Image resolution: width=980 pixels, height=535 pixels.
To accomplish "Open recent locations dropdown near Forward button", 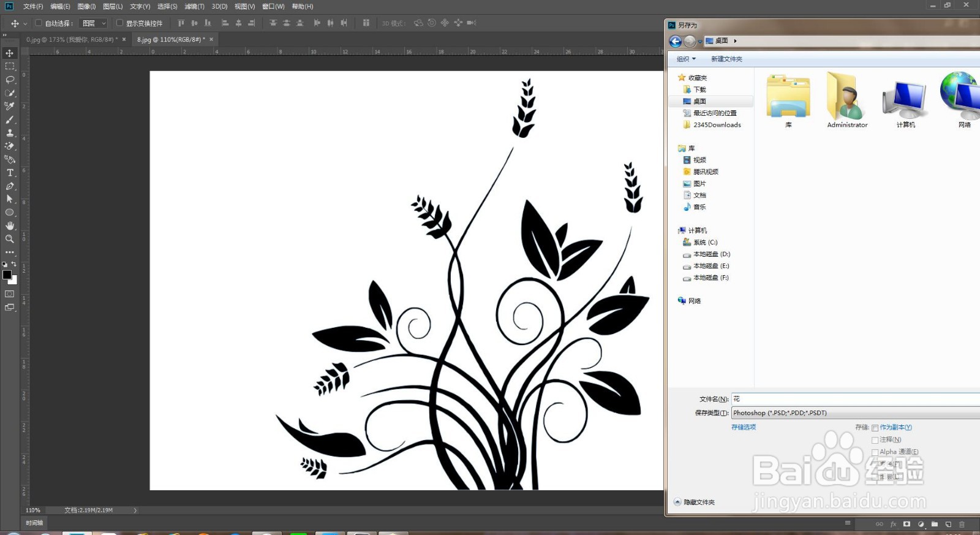I will click(x=700, y=42).
